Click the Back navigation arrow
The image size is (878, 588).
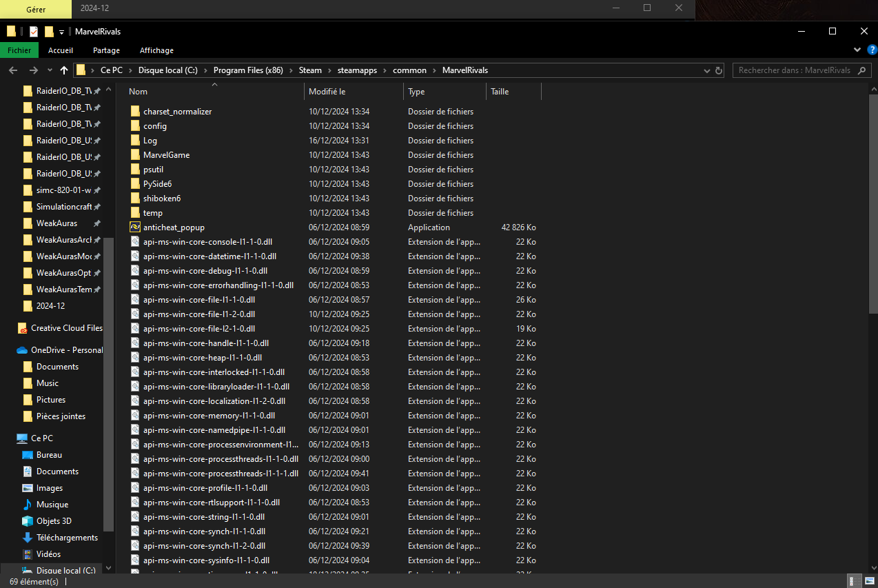click(13, 70)
